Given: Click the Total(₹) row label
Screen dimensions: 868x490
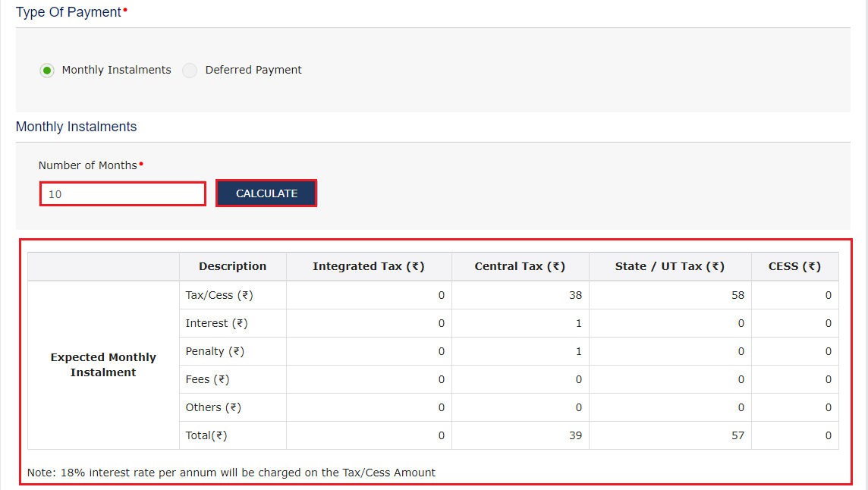Looking at the screenshot, I should [x=206, y=435].
